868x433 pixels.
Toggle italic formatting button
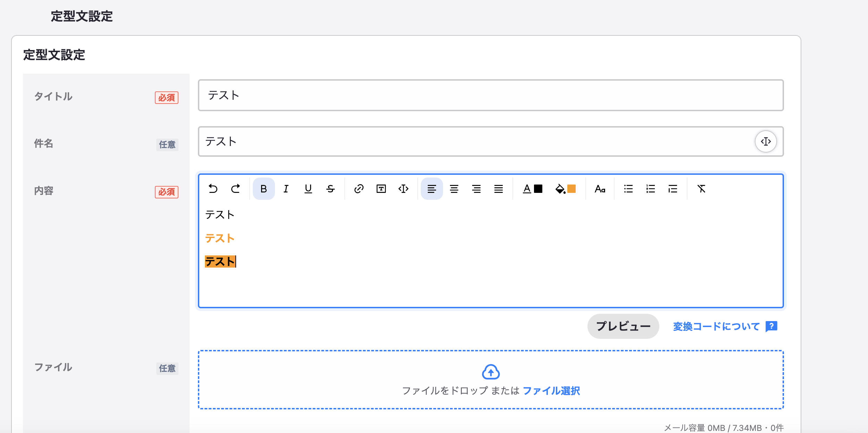286,189
